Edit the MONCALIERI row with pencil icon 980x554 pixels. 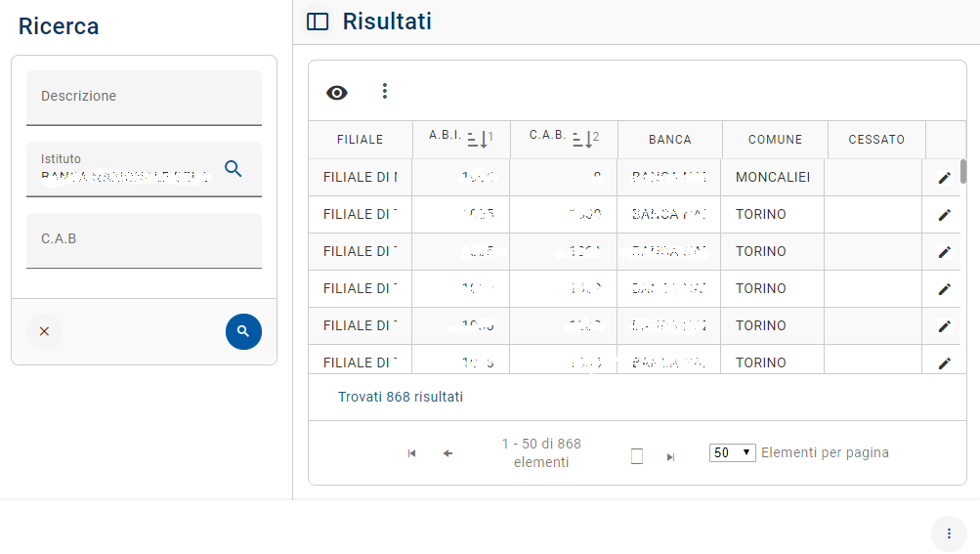(x=944, y=178)
